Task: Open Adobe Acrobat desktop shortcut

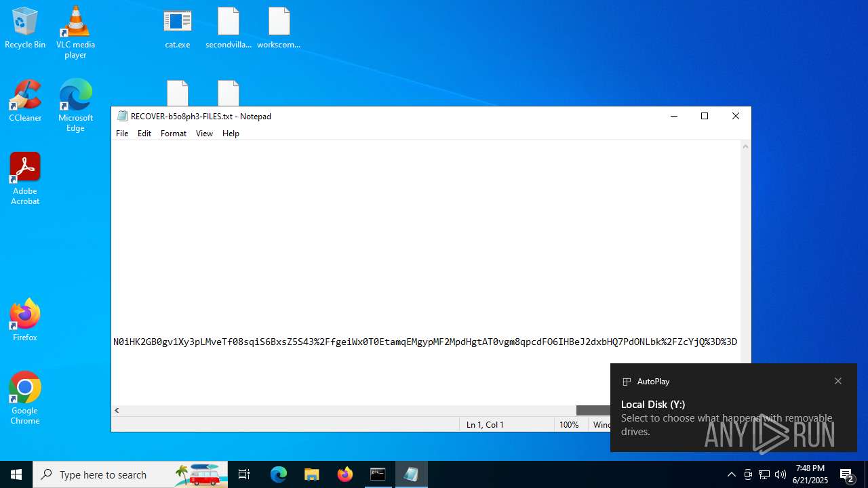Action: click(x=25, y=179)
